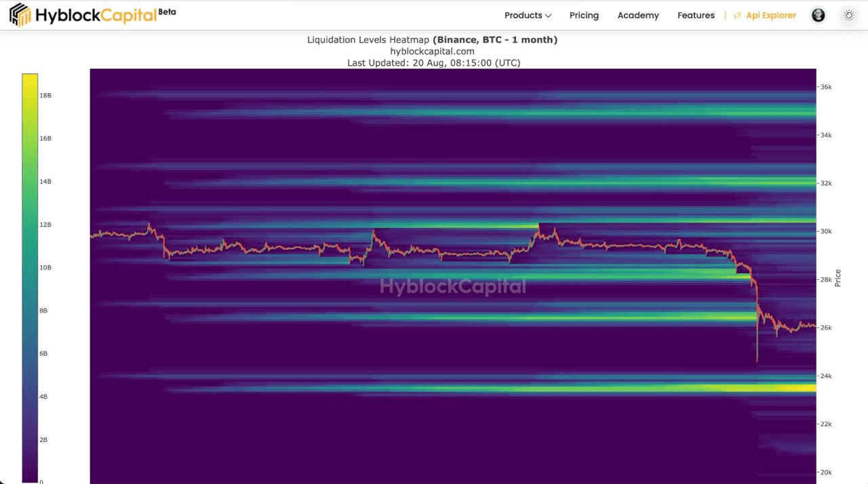
Task: Click the HyblockCapital brand name text
Action: [96, 16]
